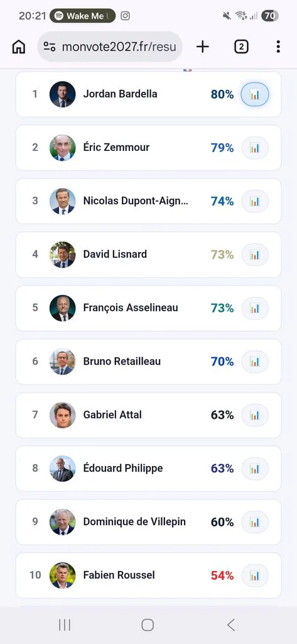The image size is (297, 644).
Task: Open chart icon next to Éric Zemmour
Action: (255, 148)
